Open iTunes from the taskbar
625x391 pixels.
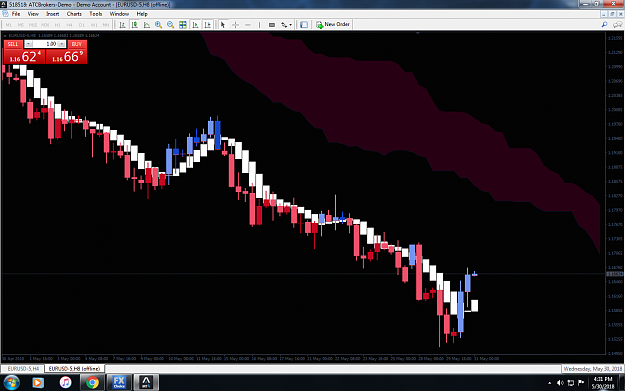pyautogui.click(x=65, y=383)
